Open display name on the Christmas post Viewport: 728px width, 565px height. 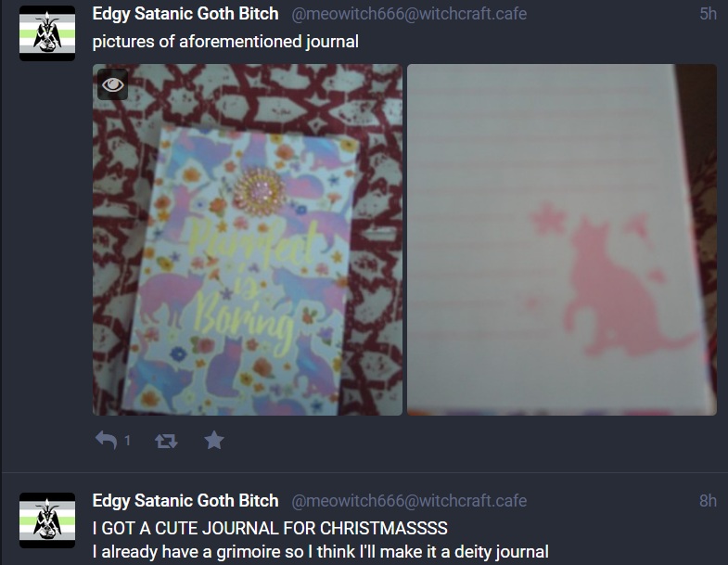(x=185, y=501)
